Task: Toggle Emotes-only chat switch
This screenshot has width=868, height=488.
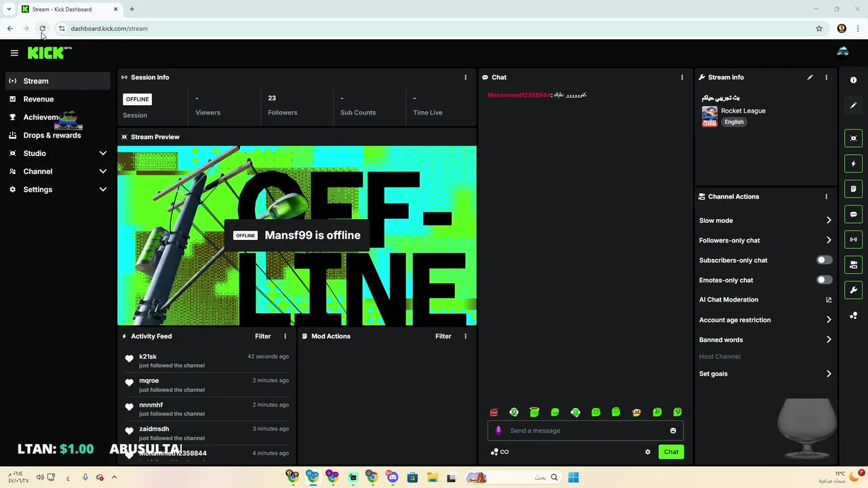Action: pyautogui.click(x=824, y=280)
